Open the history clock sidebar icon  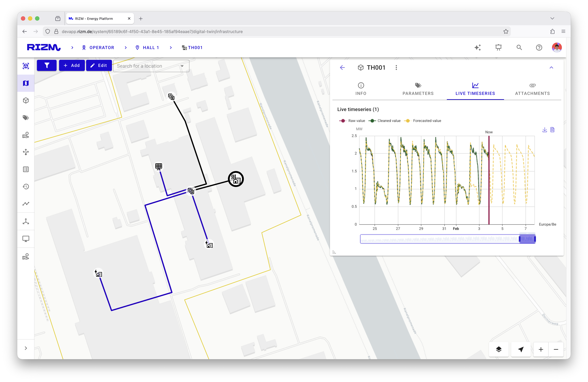(x=26, y=187)
